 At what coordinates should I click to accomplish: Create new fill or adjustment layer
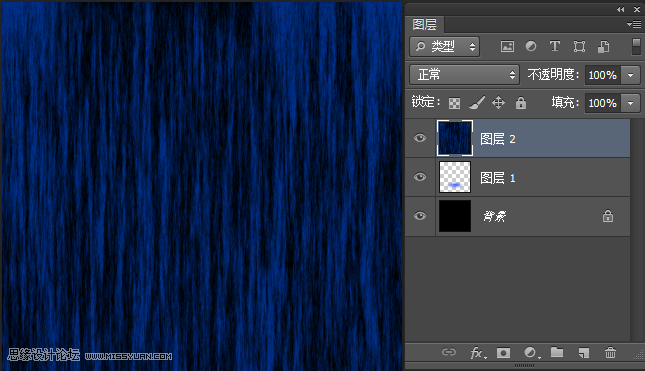click(531, 352)
